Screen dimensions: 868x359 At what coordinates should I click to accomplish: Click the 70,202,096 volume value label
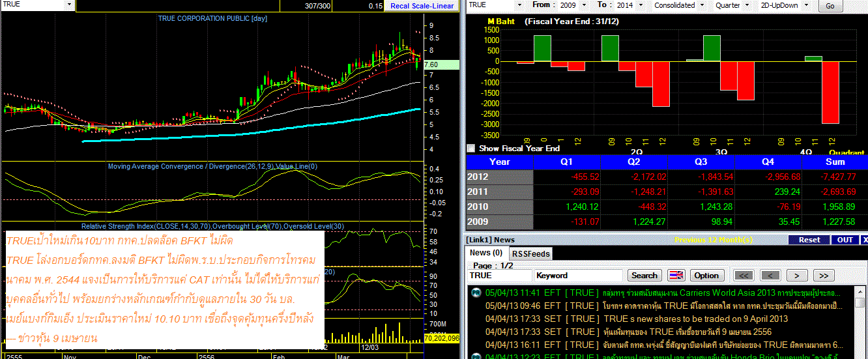click(442, 339)
